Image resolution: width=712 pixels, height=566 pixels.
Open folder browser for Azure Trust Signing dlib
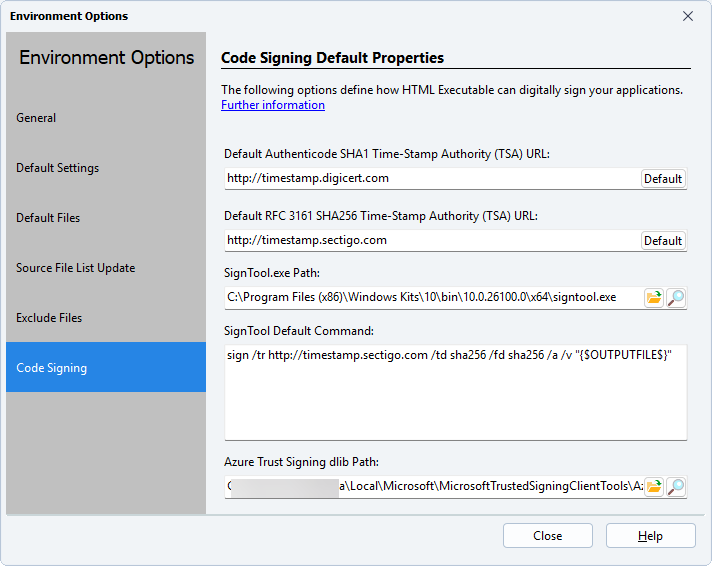654,487
